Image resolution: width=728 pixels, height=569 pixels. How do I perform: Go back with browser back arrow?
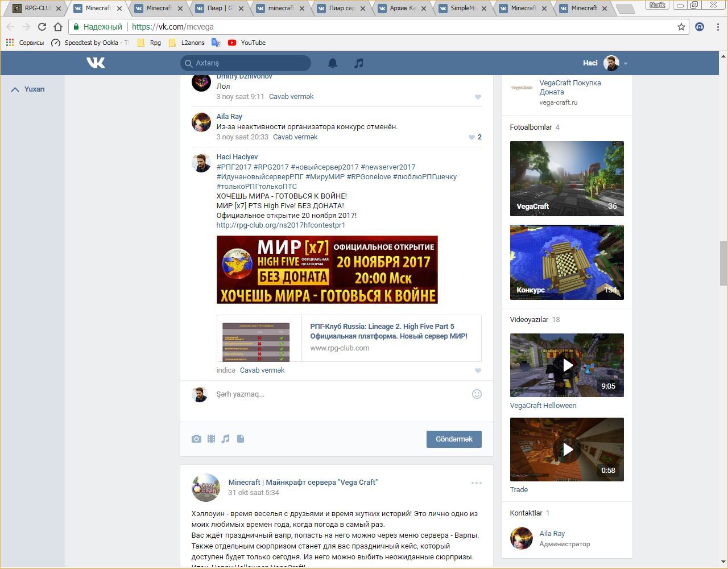click(10, 27)
